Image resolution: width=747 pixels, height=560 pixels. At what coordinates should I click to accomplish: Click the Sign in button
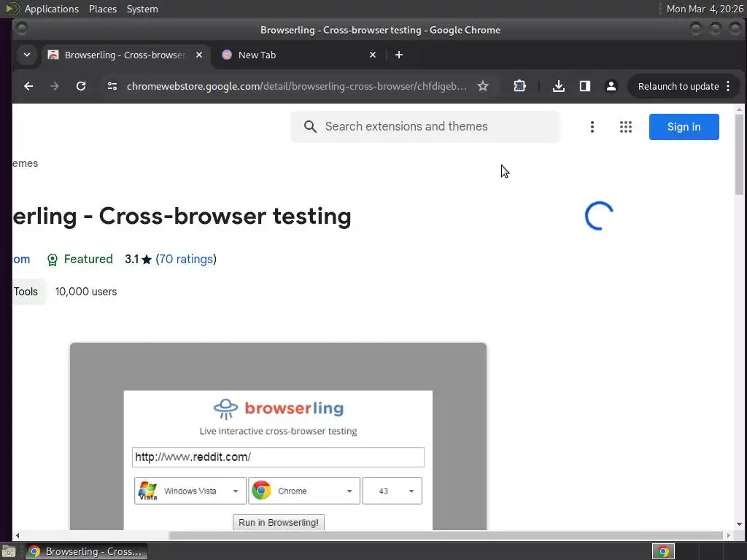tap(684, 127)
